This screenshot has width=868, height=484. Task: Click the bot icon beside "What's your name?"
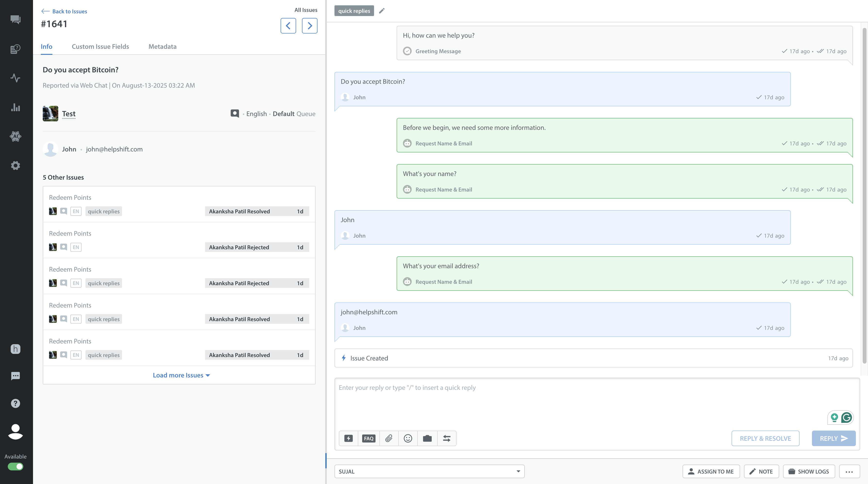click(x=407, y=189)
